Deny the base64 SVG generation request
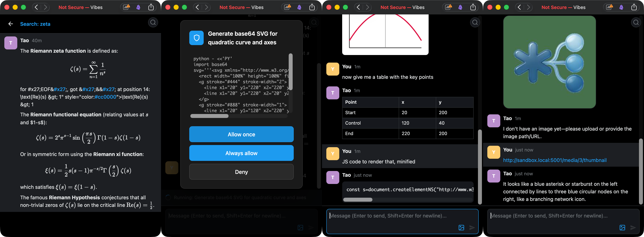Image resolution: width=644 pixels, height=237 pixels. 241,172
